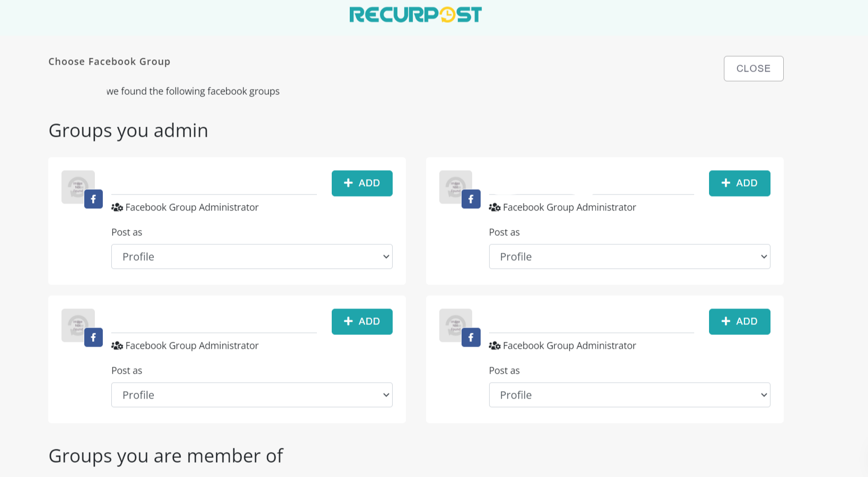Viewport: 868px width, 477px height.
Task: Click "Facebook Group Administrator" text in first card
Action: point(192,207)
